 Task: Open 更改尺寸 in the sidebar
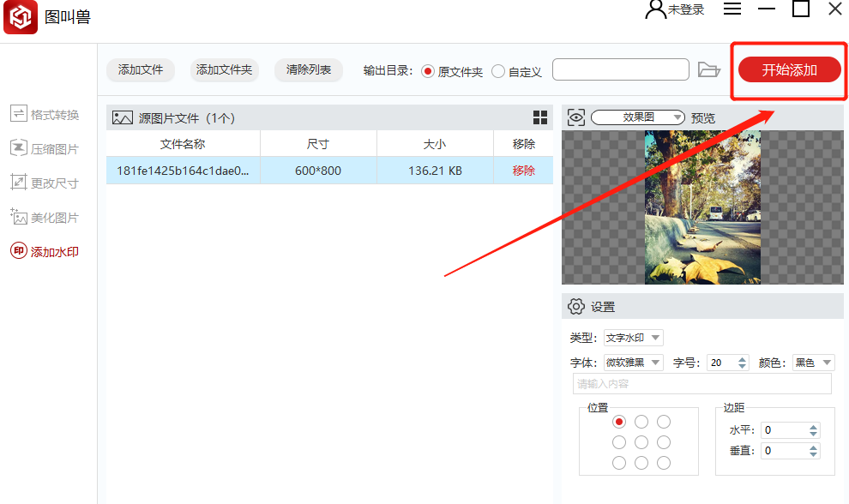[45, 183]
